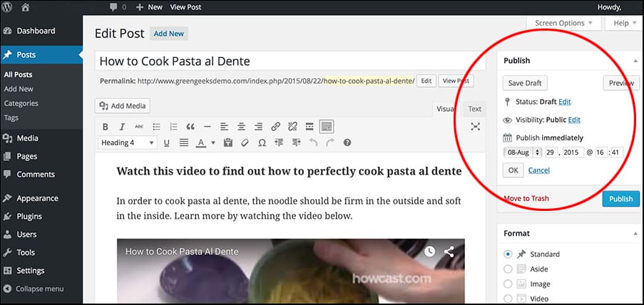Edit the post Status
This screenshot has height=305, width=644.
click(x=564, y=102)
